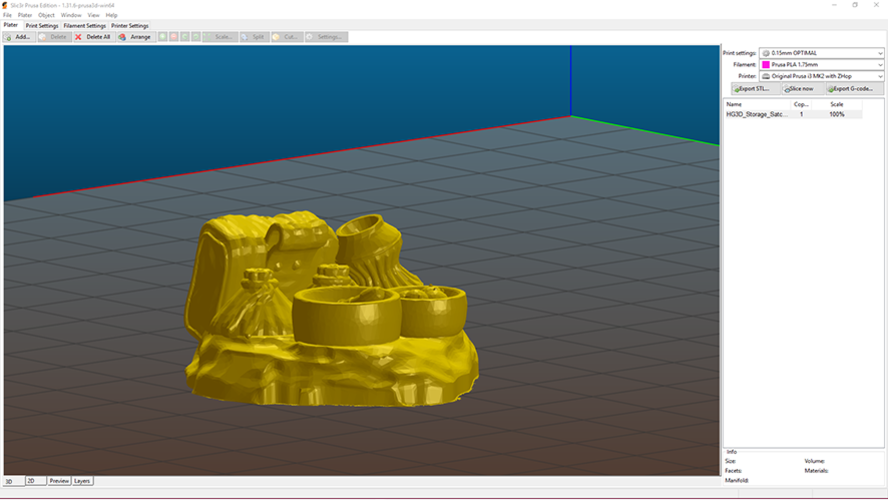Switch to the 3D view tab

tap(14, 481)
